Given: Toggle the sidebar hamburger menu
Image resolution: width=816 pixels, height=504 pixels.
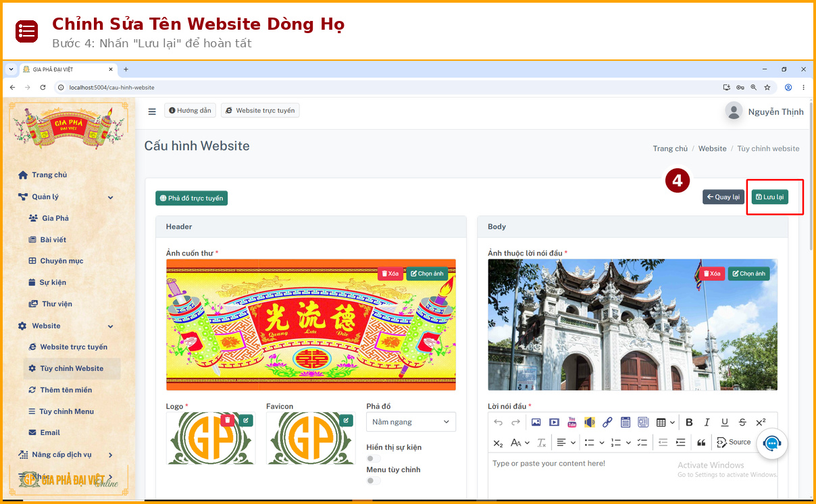Looking at the screenshot, I should (152, 111).
